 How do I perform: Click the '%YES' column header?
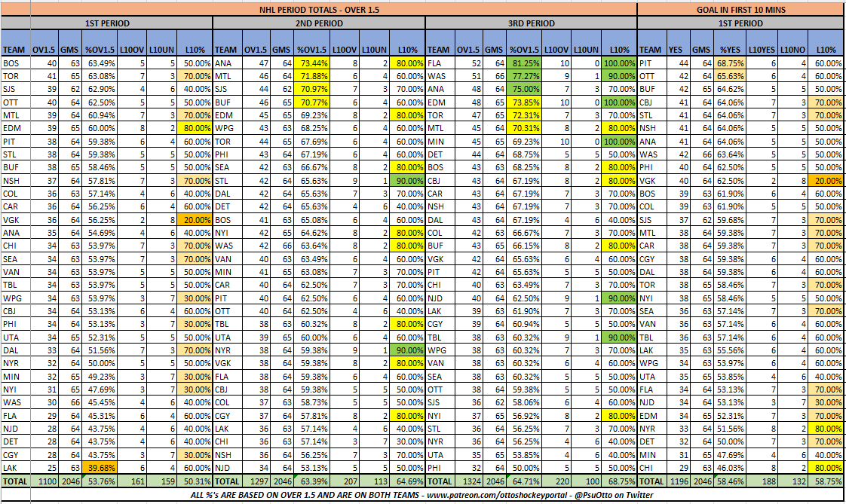pyautogui.click(x=730, y=43)
